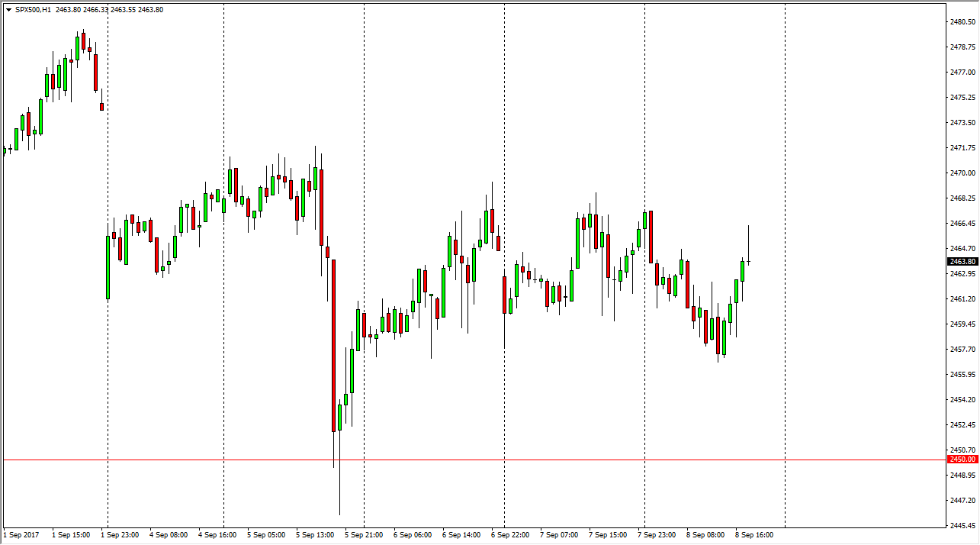The image size is (980, 545).
Task: Click the '1 Sep 23:00' time axis label
Action: point(120,535)
